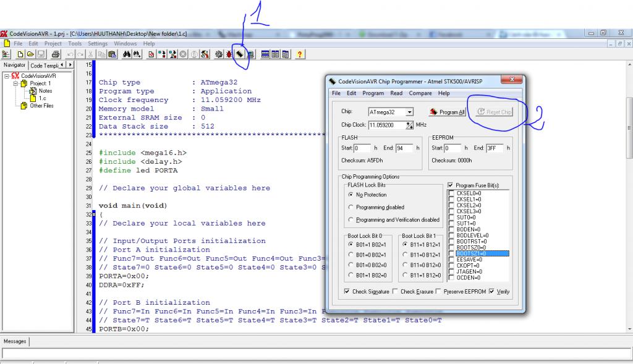The width and height of the screenshot is (633, 364).
Task: Open project Configure gear icon
Action: 218,54
